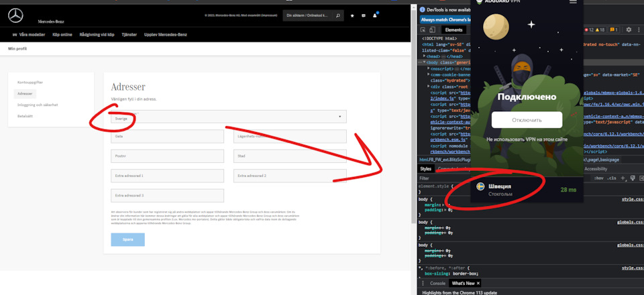
Task: Open the Köp online menu
Action: coord(62,35)
